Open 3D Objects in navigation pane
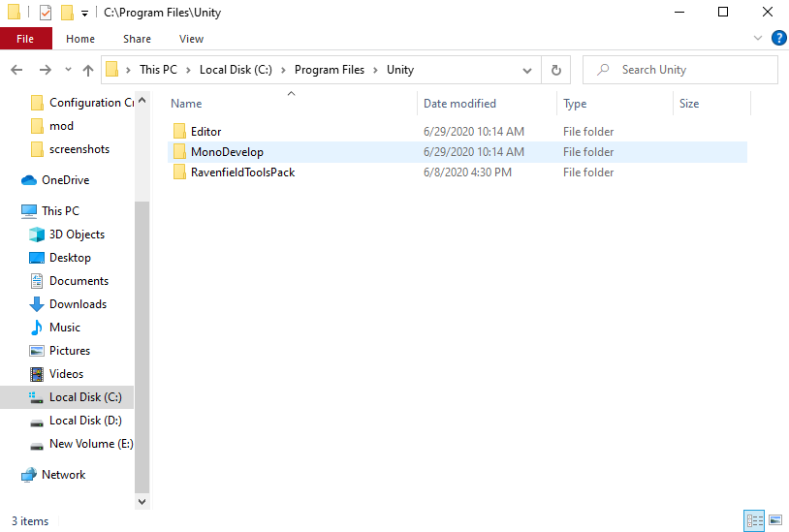 [x=67, y=235]
